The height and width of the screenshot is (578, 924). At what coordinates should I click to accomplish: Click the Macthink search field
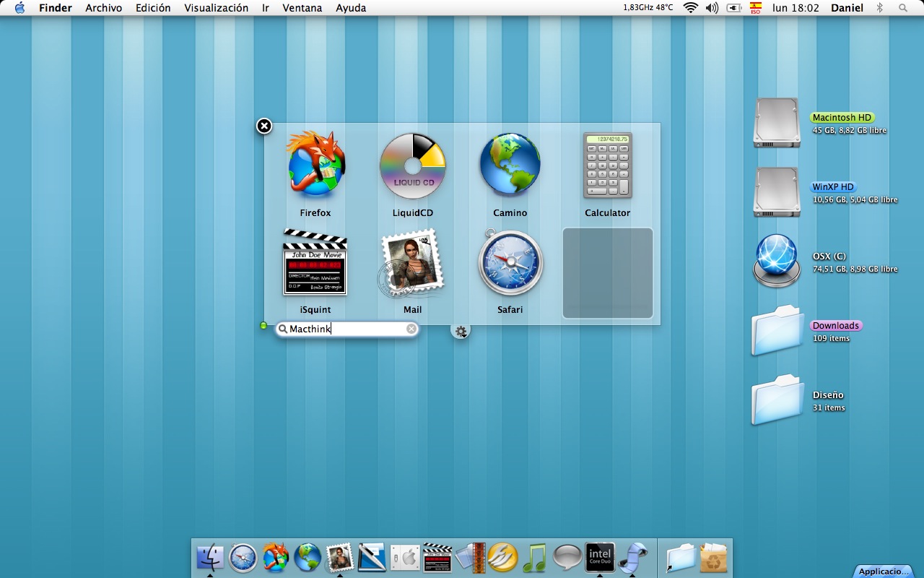point(347,329)
